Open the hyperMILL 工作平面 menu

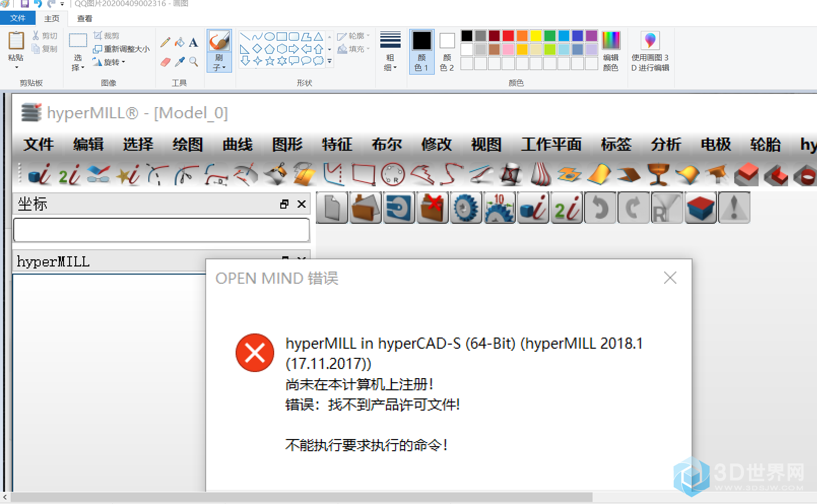tap(551, 145)
